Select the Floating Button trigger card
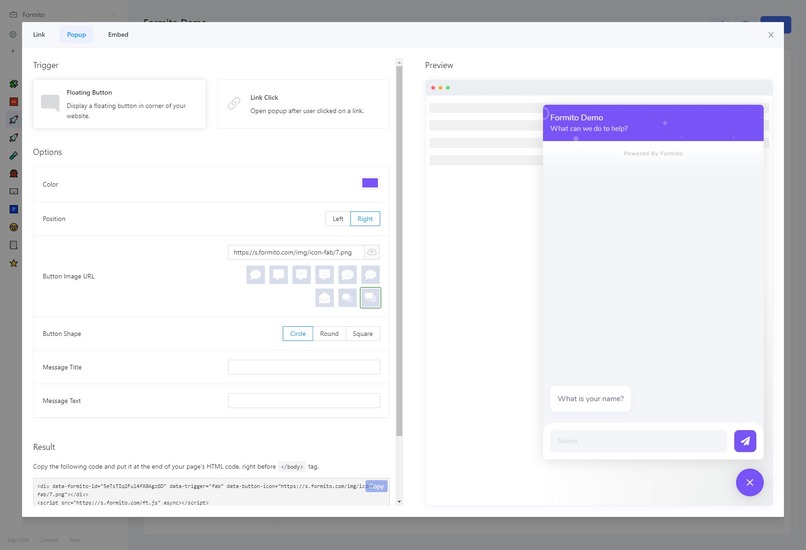Screen dimensions: 806x550 point(119,104)
